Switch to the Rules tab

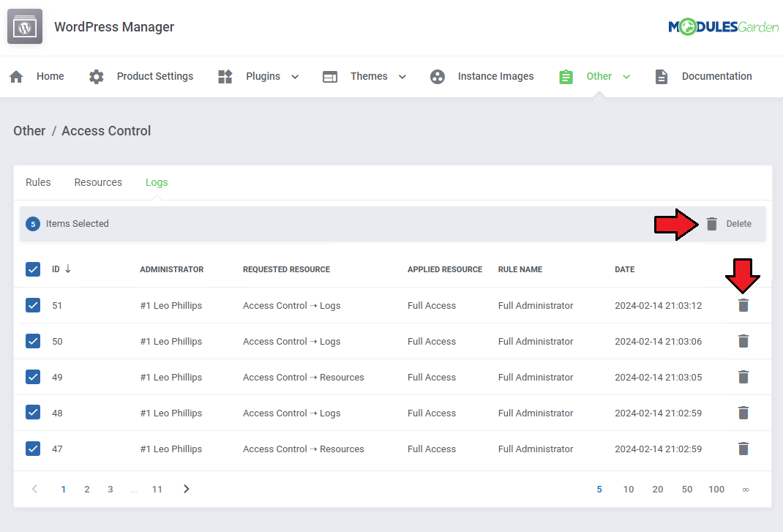(x=38, y=182)
